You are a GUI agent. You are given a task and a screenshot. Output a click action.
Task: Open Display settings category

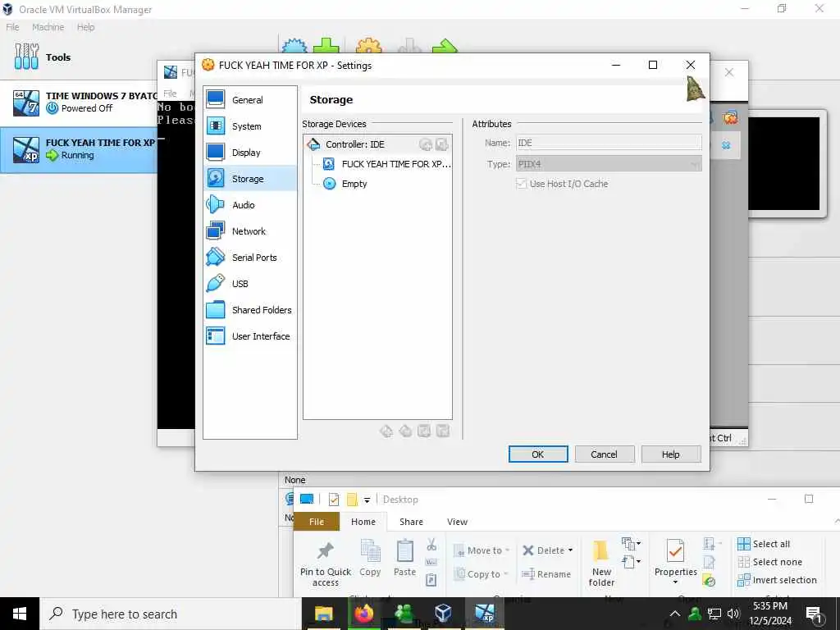click(249, 152)
